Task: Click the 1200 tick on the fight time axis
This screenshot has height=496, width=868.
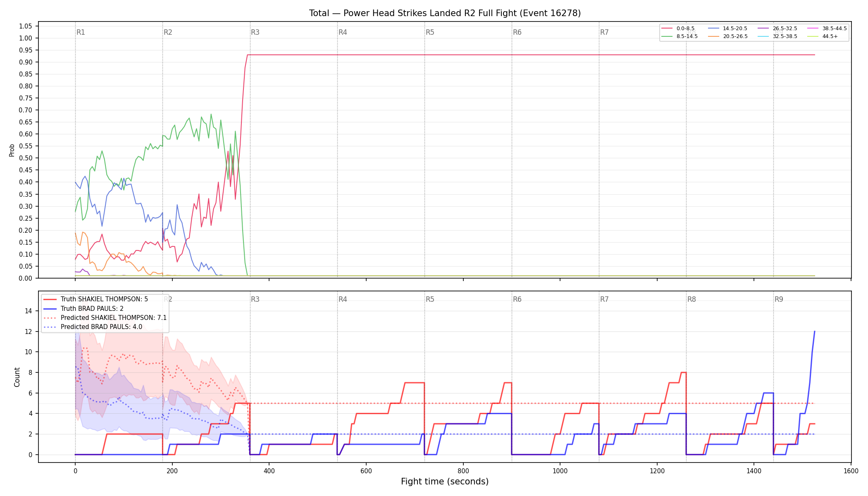Action: pyautogui.click(x=657, y=471)
